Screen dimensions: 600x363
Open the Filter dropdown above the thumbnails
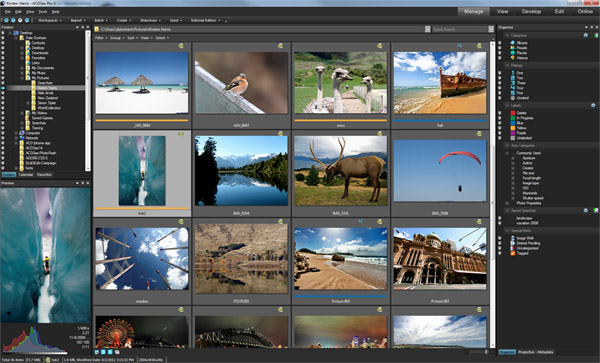pyautogui.click(x=101, y=38)
